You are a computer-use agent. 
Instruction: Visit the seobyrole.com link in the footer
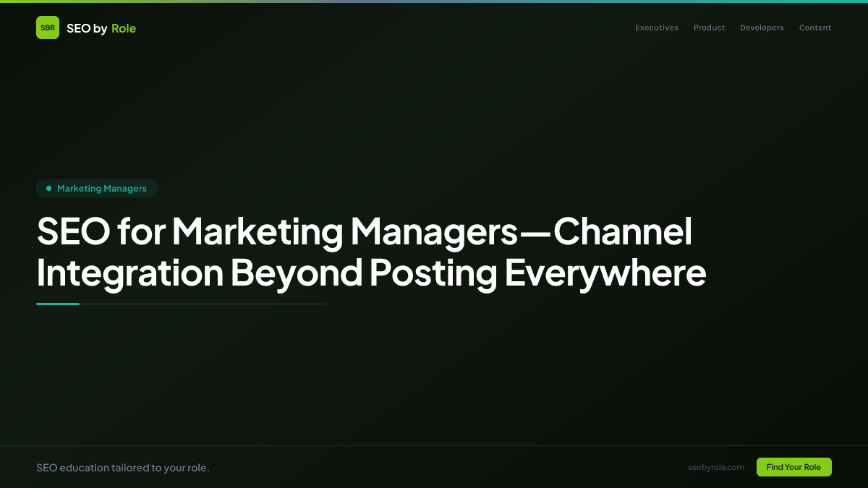click(x=716, y=467)
